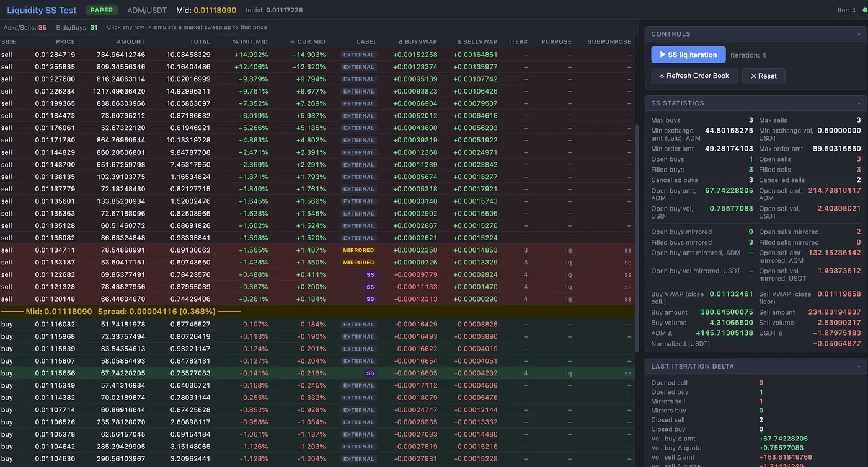This screenshot has width=868, height=467.
Task: Click +5.266% value in row 0.01176061
Action: tap(251, 128)
